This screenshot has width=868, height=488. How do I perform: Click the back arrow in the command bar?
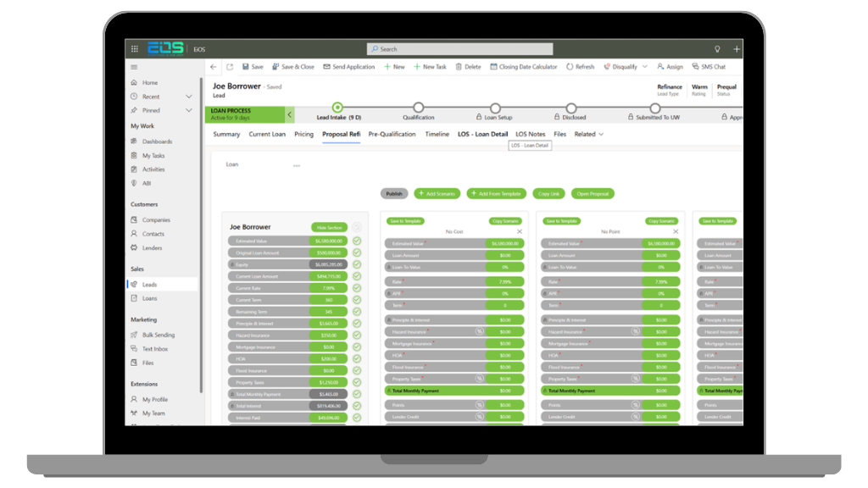point(214,67)
